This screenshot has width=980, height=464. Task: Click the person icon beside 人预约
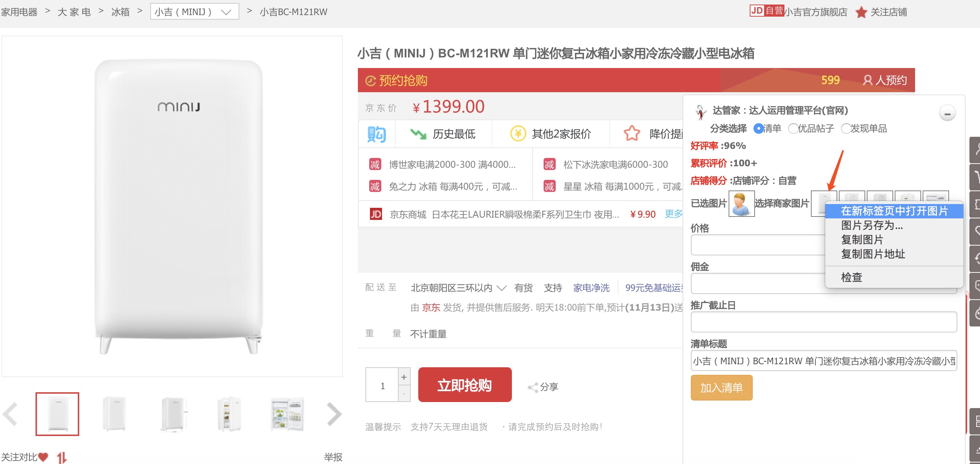(x=868, y=80)
